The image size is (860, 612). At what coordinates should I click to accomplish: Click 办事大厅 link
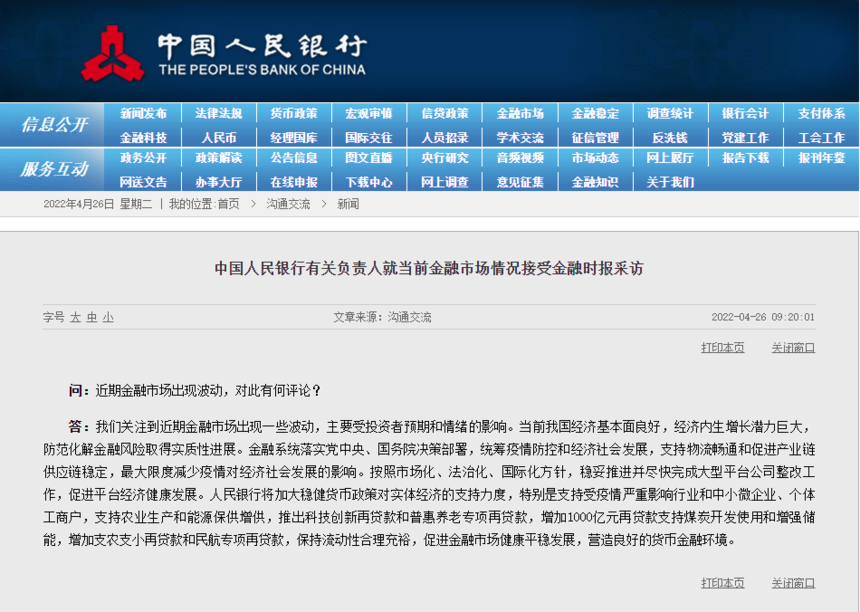tap(218, 182)
